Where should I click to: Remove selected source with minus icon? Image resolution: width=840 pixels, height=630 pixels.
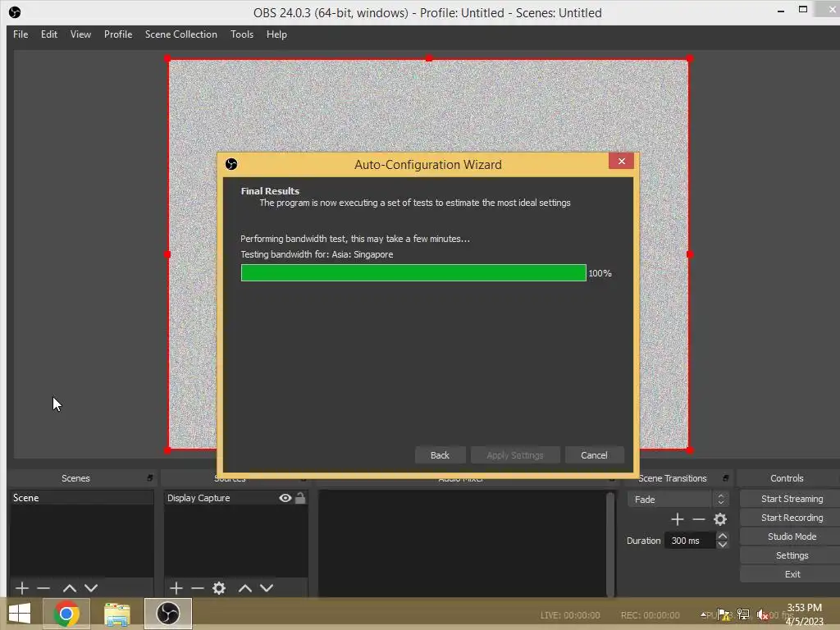tap(197, 588)
